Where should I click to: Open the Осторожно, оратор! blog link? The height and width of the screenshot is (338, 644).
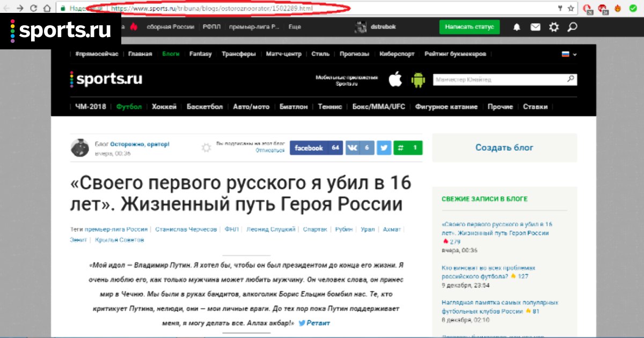[x=140, y=144]
